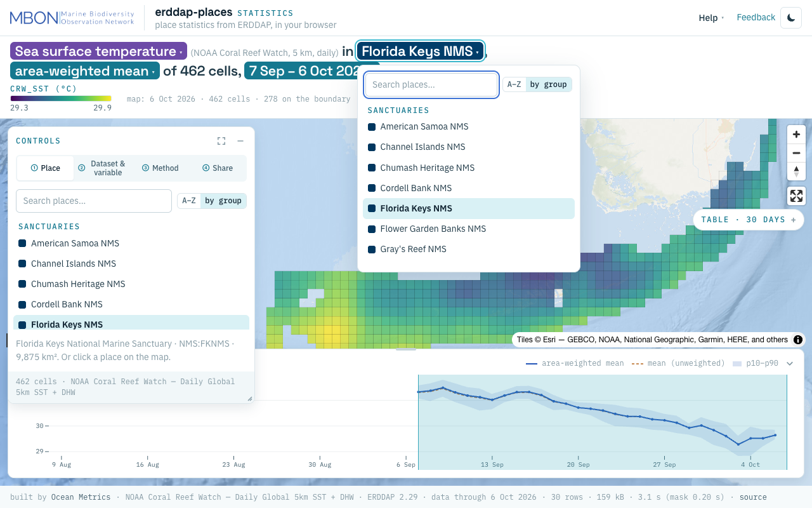Image resolution: width=812 pixels, height=508 pixels.
Task: Switch Controls list to by group
Action: pos(223,201)
